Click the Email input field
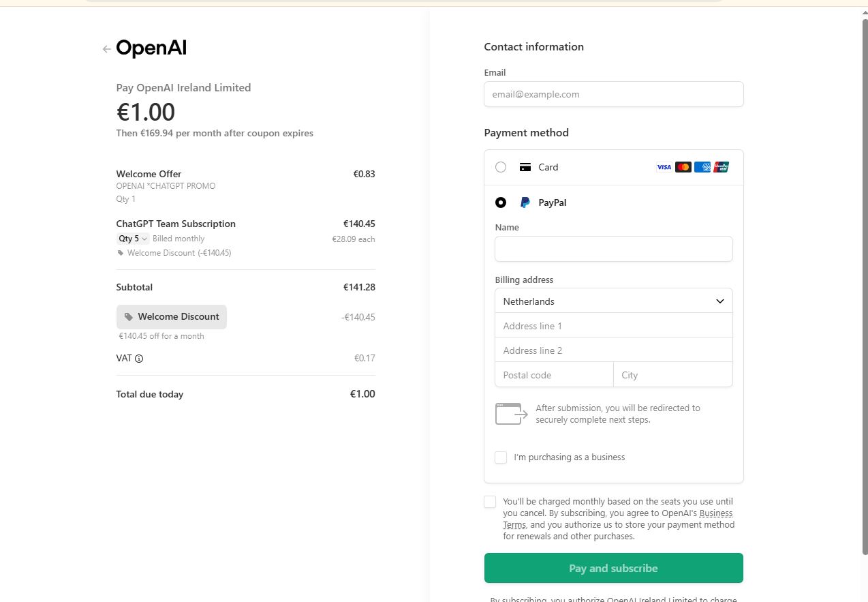The width and height of the screenshot is (868, 602). pyautogui.click(x=614, y=94)
